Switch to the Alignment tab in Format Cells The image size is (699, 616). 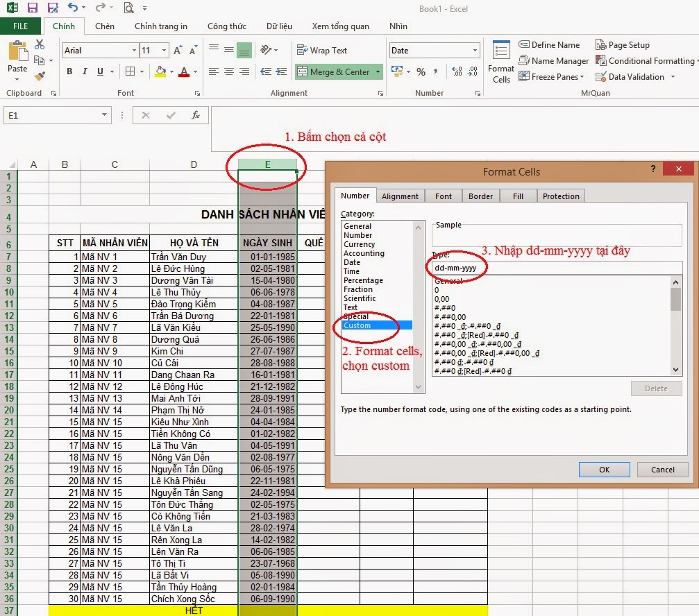pos(400,196)
